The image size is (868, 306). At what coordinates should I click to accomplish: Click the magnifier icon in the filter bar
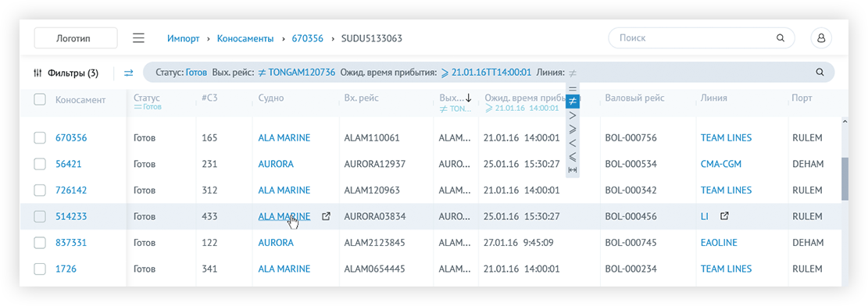(820, 73)
